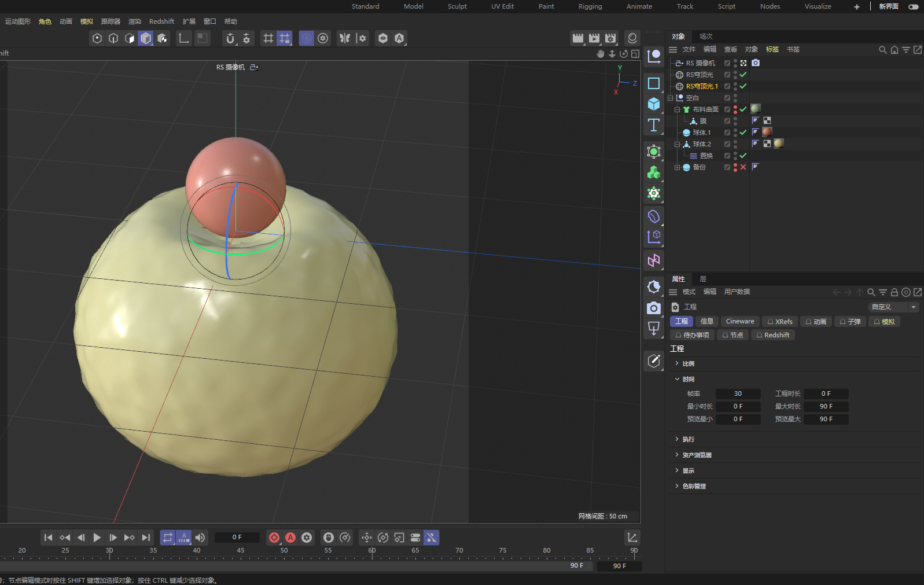
Task: Select the Text spline tool
Action: (654, 125)
